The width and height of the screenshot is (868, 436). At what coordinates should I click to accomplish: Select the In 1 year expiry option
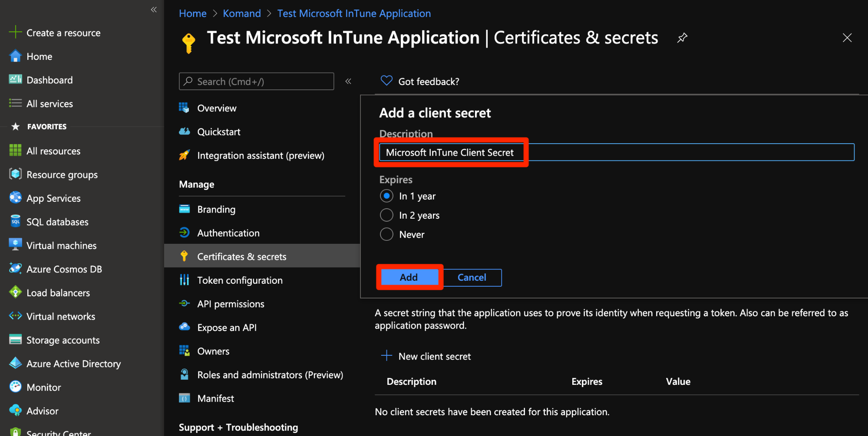(386, 196)
